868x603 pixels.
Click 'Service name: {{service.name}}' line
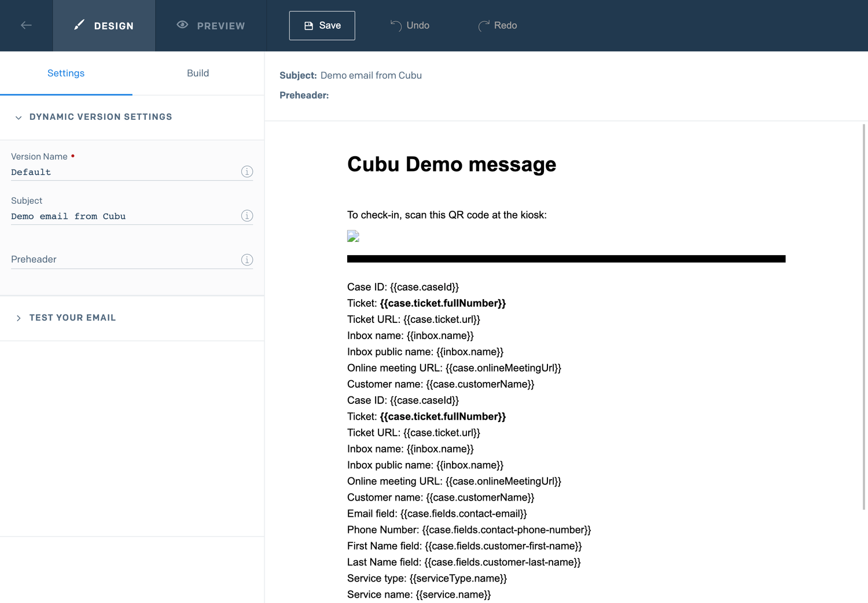[x=419, y=594]
